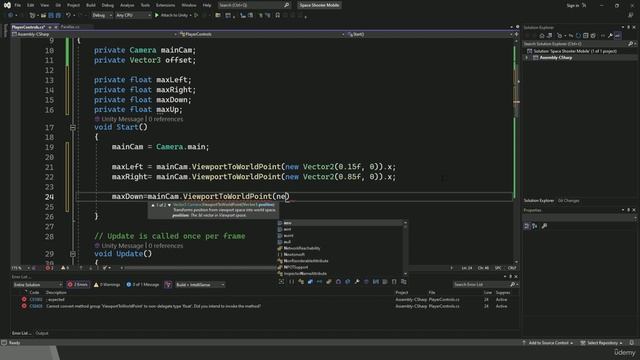Click the Properties panel Alphabetical icon

pyautogui.click(x=535, y=226)
